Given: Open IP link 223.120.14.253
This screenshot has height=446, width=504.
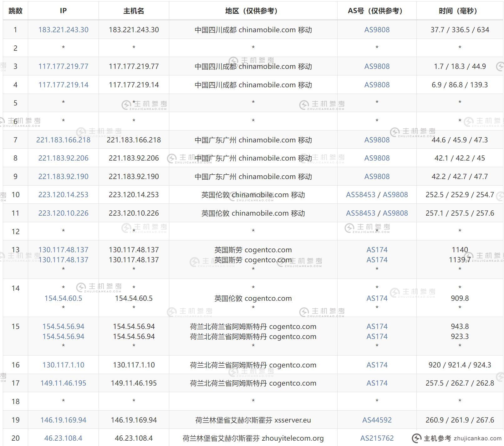Looking at the screenshot, I should (x=63, y=195).
